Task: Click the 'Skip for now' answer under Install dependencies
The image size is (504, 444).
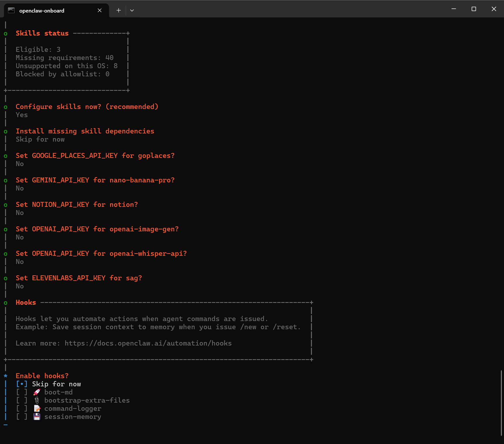Action: coord(40,139)
